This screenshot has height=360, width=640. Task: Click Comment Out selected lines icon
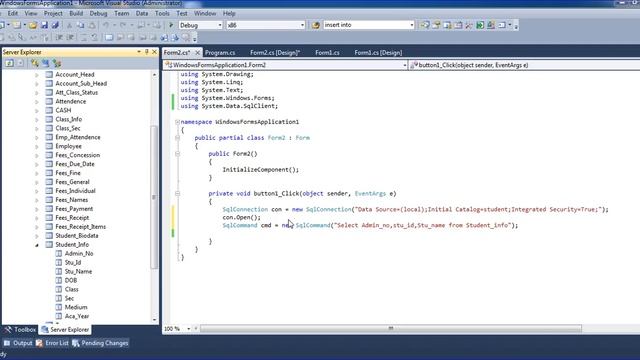click(84, 38)
